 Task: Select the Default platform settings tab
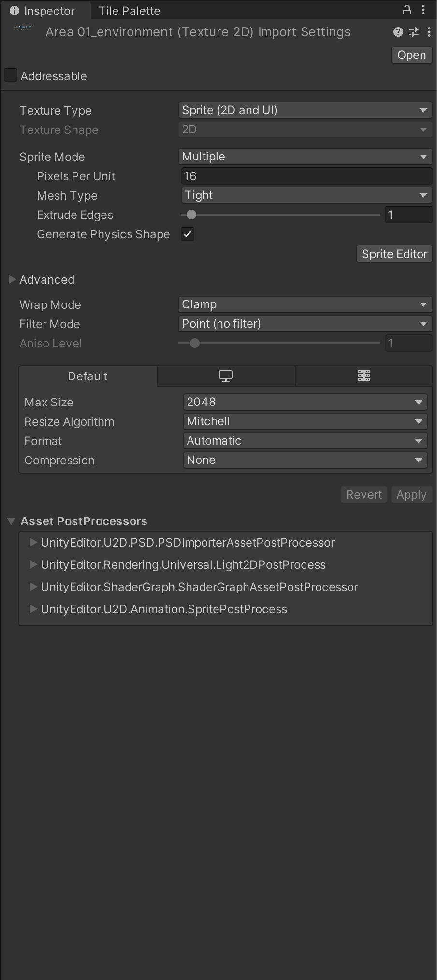(87, 376)
